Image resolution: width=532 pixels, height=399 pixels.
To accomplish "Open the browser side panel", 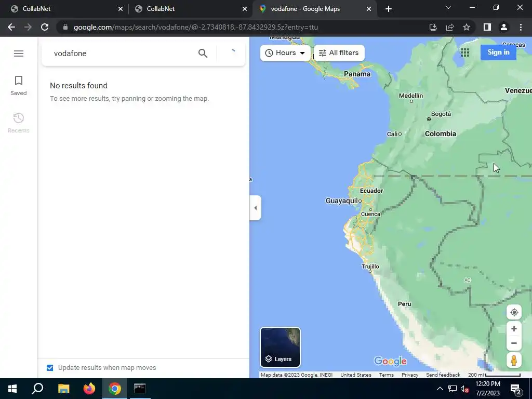I will 487,27.
